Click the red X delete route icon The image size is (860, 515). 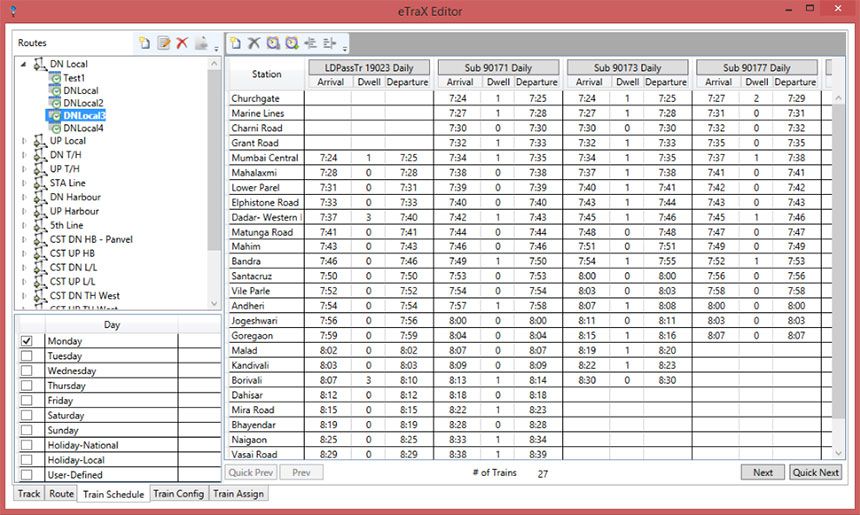[x=181, y=43]
